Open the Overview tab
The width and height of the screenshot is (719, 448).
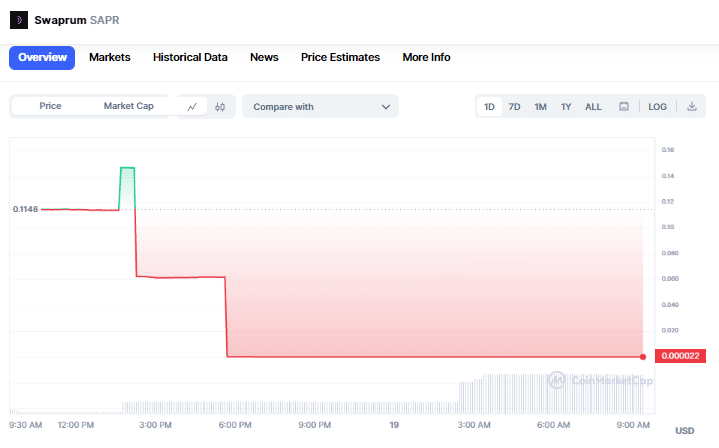pos(42,57)
